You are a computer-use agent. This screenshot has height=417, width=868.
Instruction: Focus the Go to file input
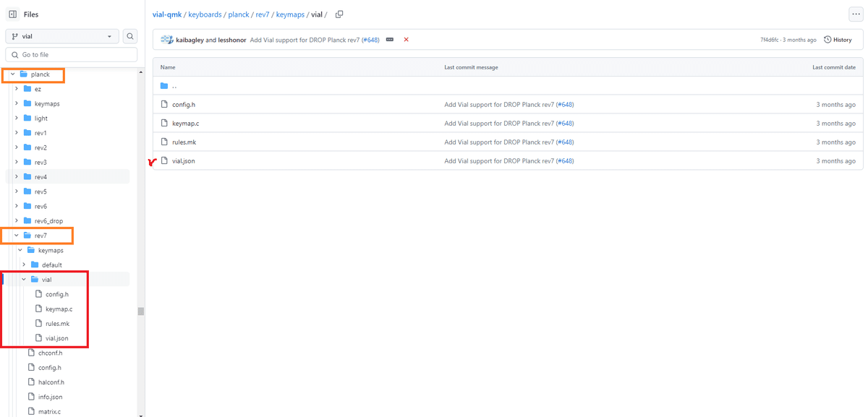pos(72,55)
